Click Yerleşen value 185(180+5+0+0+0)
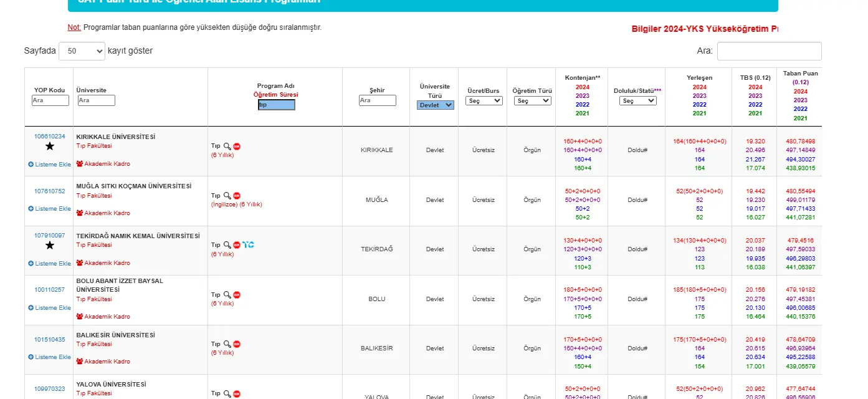The image size is (868, 399). 700,290
